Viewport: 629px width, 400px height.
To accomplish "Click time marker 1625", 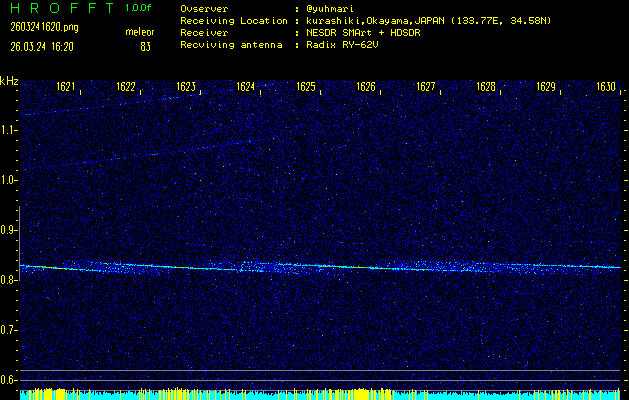I will (x=306, y=87).
